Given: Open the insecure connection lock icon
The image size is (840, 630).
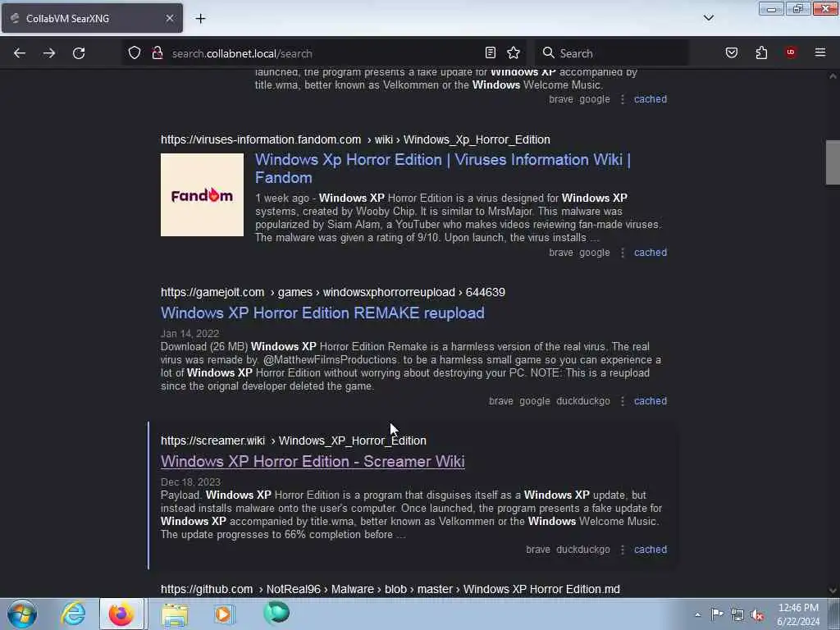Looking at the screenshot, I should click(157, 52).
